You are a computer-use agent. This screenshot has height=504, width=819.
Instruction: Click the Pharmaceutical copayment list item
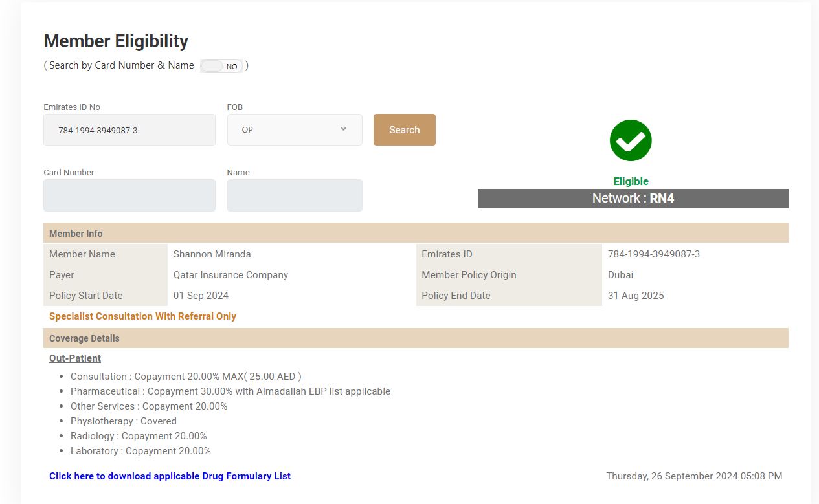(230, 391)
